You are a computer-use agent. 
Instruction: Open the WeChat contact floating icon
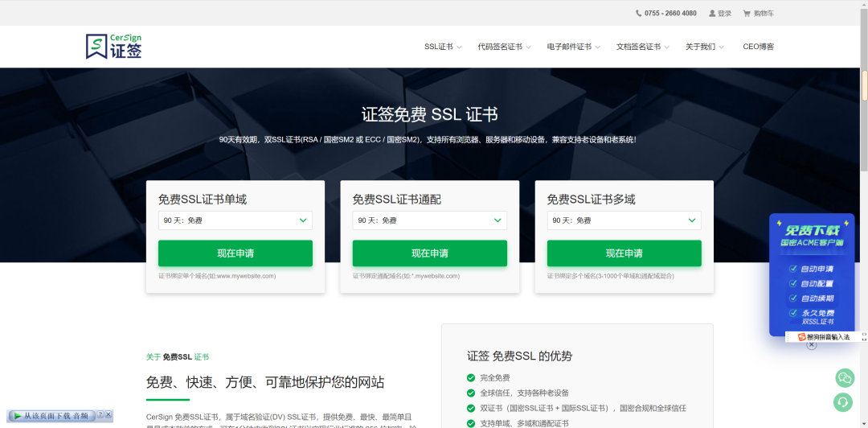[844, 378]
